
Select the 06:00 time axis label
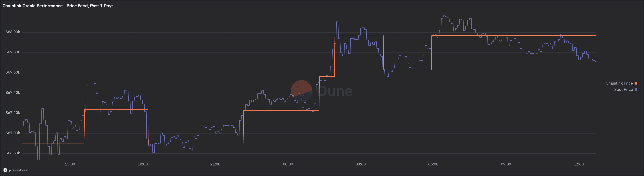click(x=433, y=164)
